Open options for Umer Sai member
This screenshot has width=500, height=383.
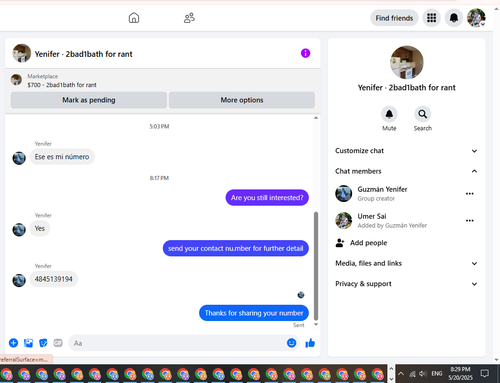point(470,221)
